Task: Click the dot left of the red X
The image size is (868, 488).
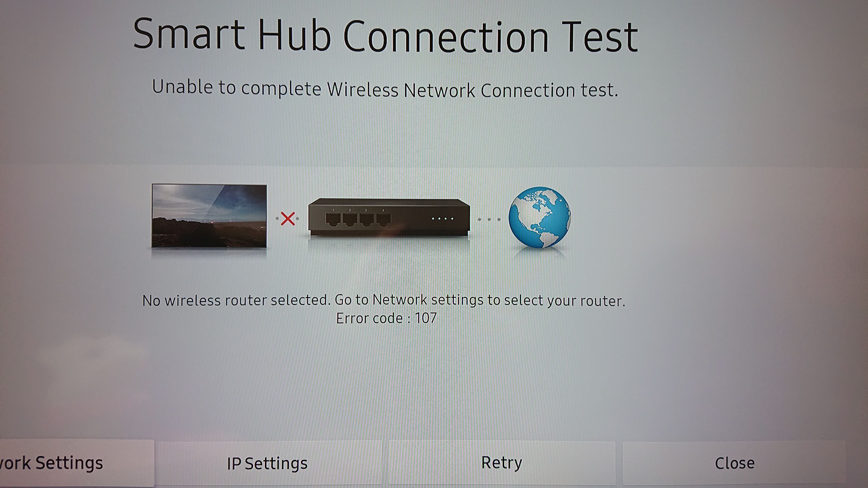Action: 277,219
